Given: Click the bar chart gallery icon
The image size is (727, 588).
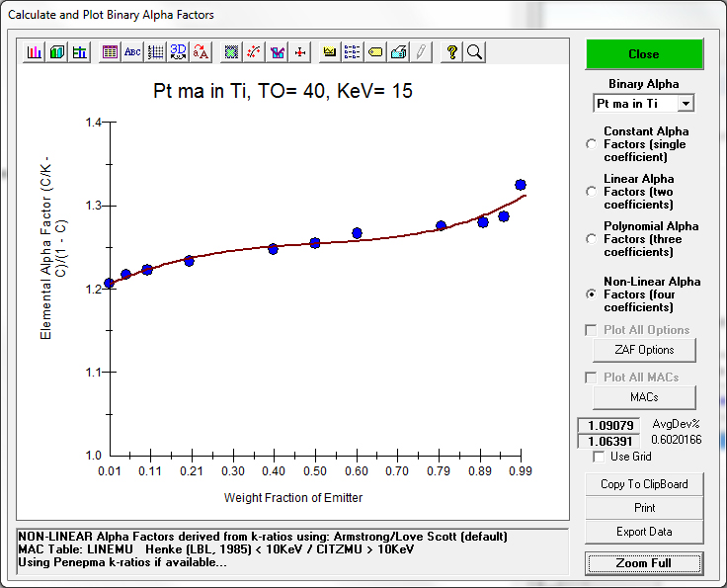Looking at the screenshot, I should 35,52.
